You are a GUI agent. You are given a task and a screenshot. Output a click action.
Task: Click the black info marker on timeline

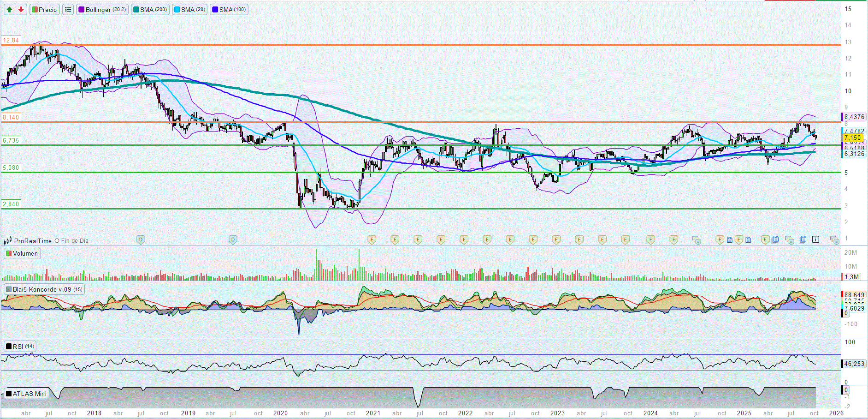click(815, 239)
